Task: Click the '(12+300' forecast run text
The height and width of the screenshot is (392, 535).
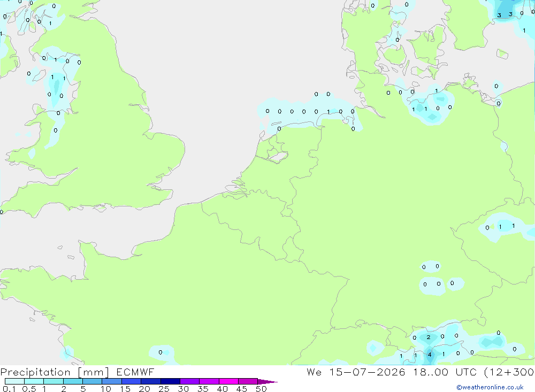Action: (509, 372)
